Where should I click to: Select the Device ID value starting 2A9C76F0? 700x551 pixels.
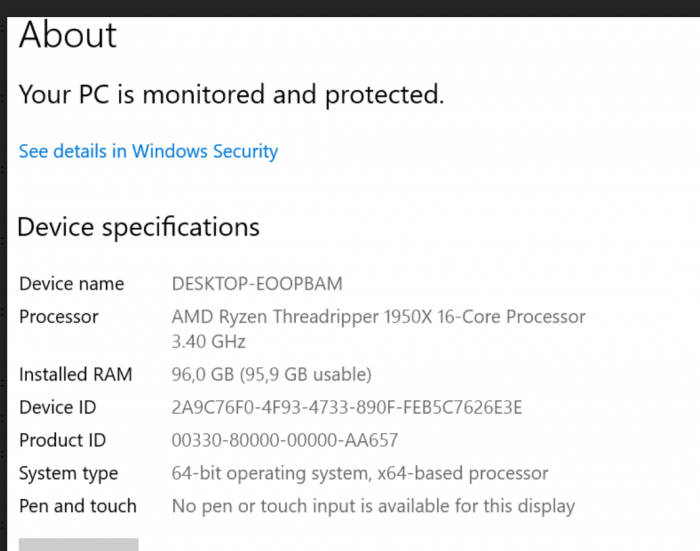tap(347, 408)
